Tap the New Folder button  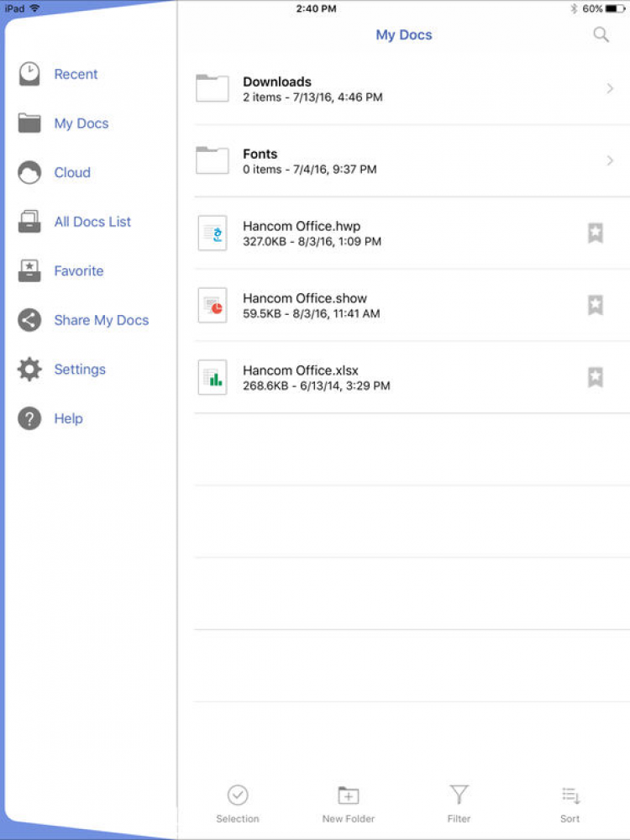tap(349, 804)
